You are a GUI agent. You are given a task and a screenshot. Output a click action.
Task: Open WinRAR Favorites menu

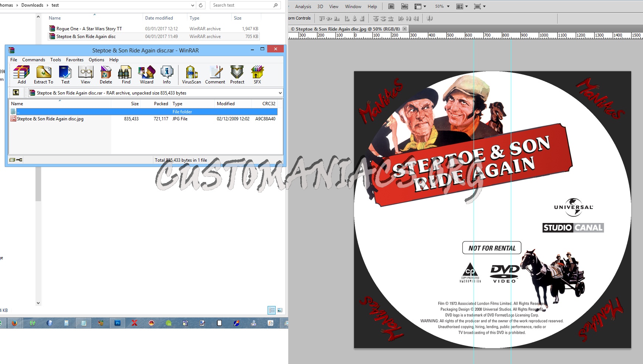[x=75, y=60]
